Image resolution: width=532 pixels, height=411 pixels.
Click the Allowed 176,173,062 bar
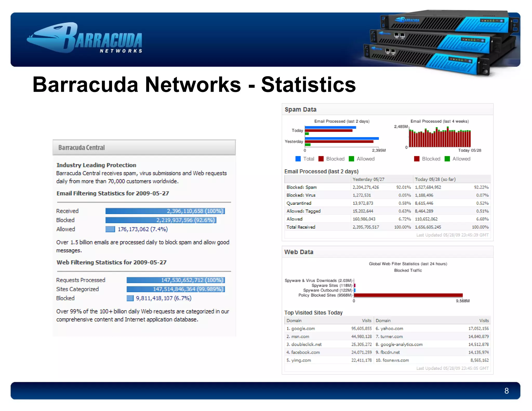tap(110, 229)
